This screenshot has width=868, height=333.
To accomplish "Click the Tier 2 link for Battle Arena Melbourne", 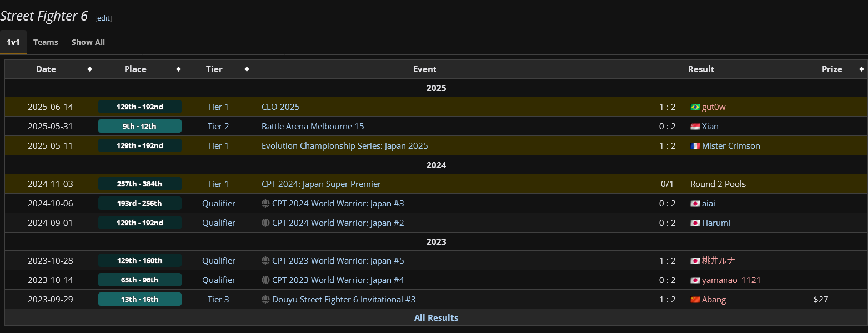I will 218,127.
